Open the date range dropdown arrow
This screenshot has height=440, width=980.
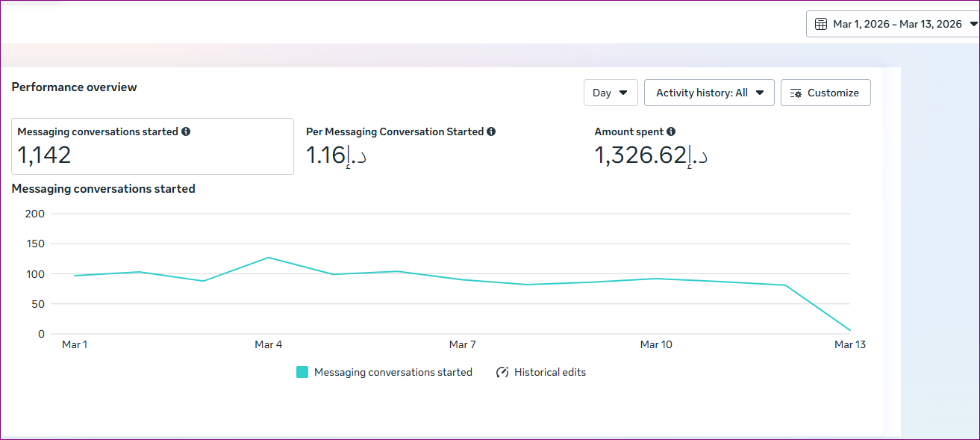click(x=973, y=24)
